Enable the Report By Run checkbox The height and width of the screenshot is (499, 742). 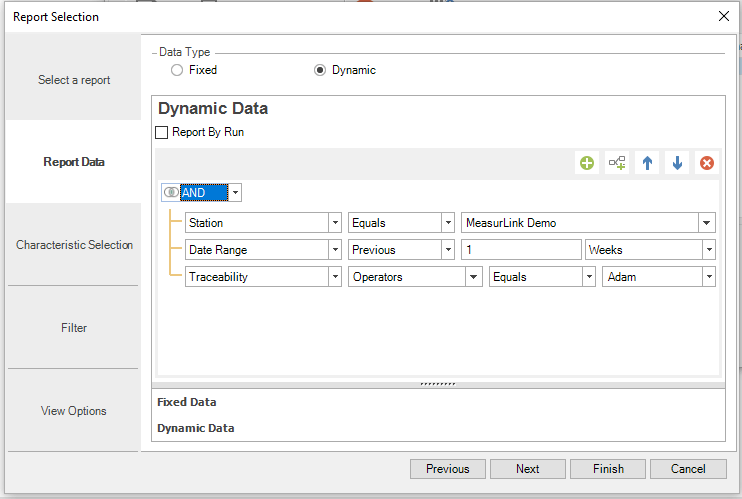tap(162, 132)
